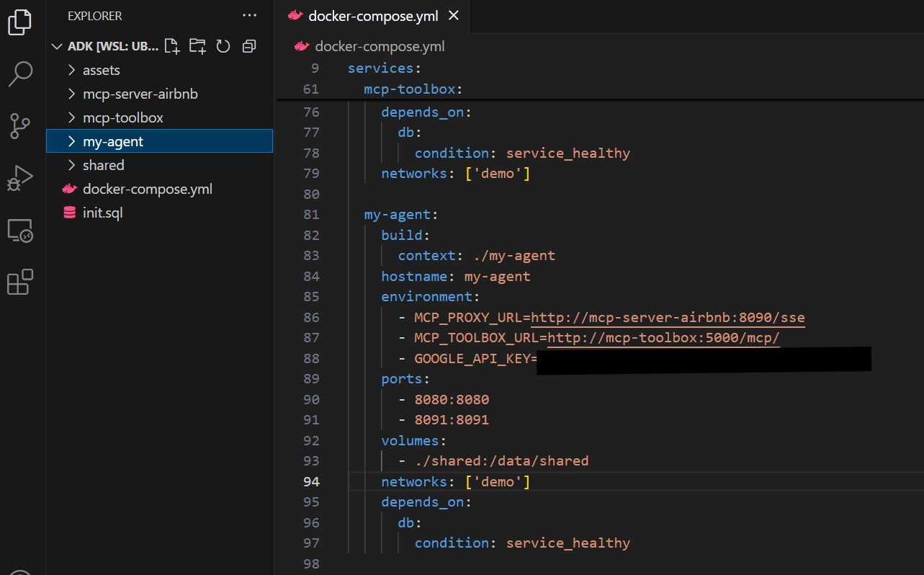Expand the mcp-server-airbnb folder
The image size is (924, 575).
71,94
